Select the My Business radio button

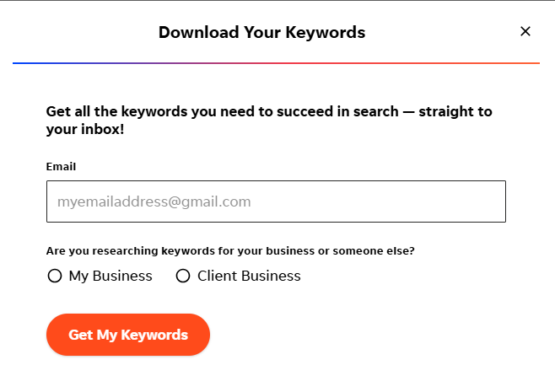pos(55,276)
